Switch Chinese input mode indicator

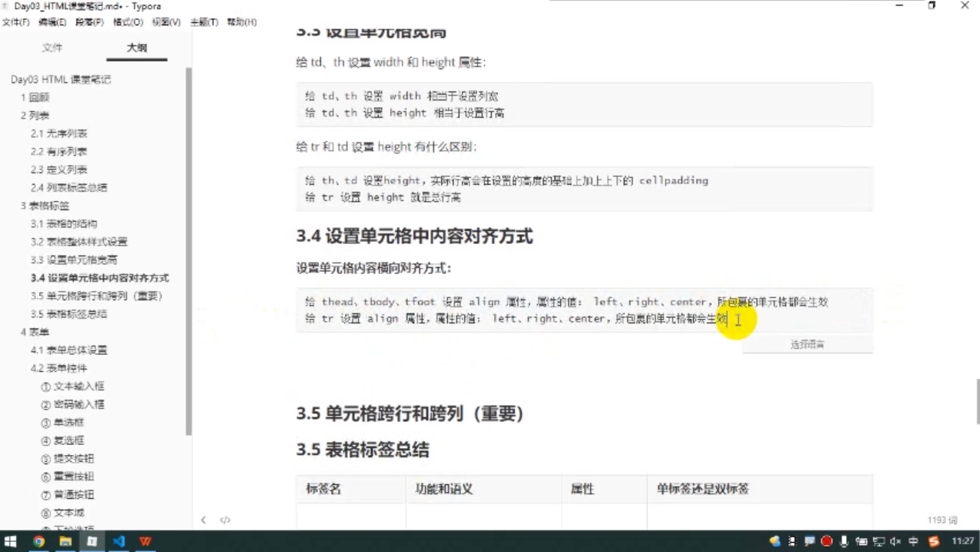914,542
